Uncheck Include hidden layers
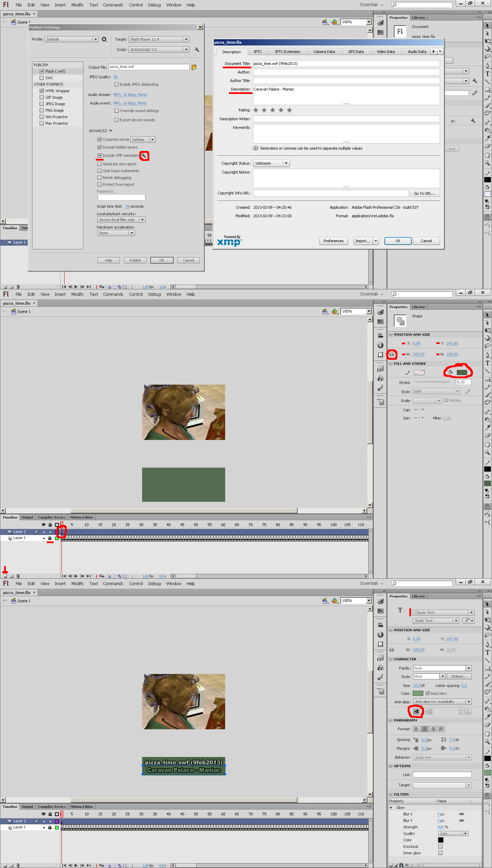This screenshot has width=492, height=868. coord(99,147)
